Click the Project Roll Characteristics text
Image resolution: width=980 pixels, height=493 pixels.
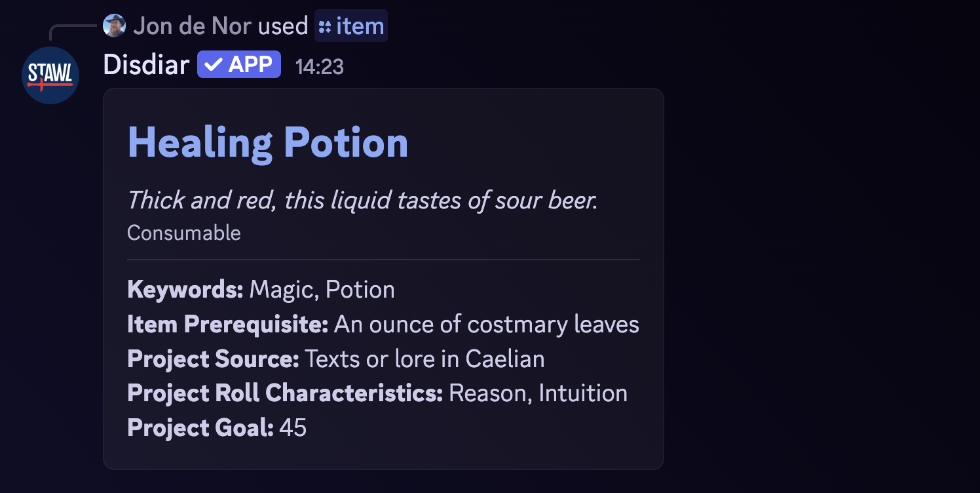pos(377,393)
